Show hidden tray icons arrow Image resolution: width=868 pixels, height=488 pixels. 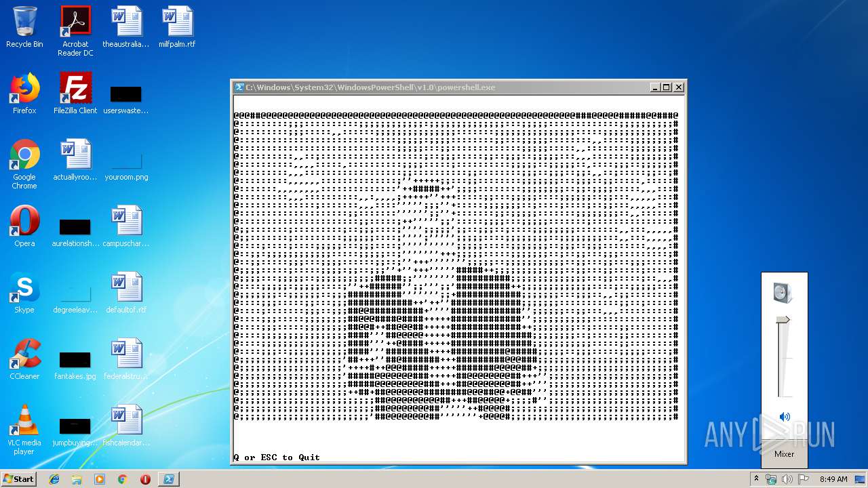pos(757,479)
